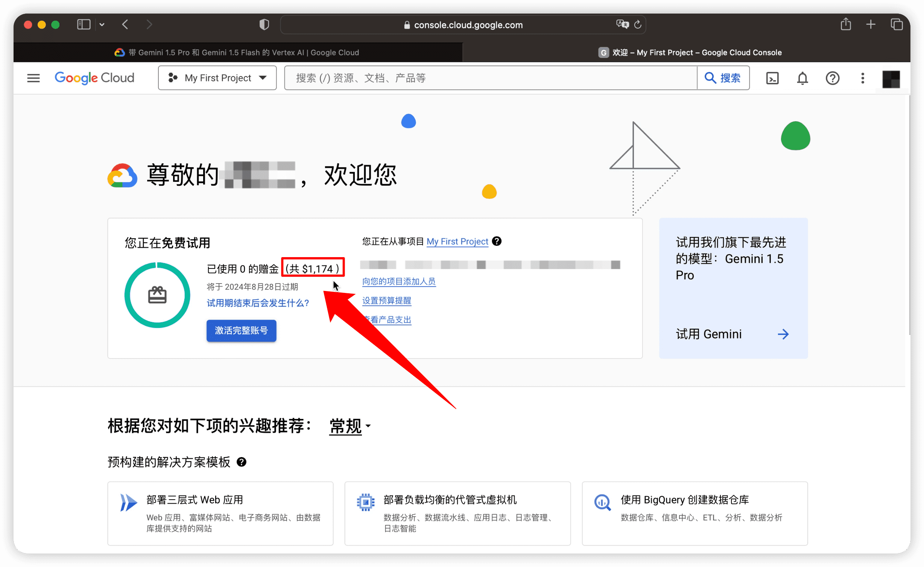Activate Cloud Shell terminal icon
Viewport: 924px width, 567px height.
[772, 78]
